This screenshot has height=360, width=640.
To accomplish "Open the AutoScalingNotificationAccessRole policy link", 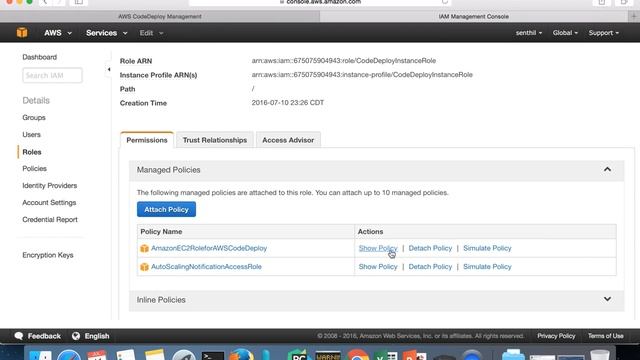I will [x=206, y=267].
